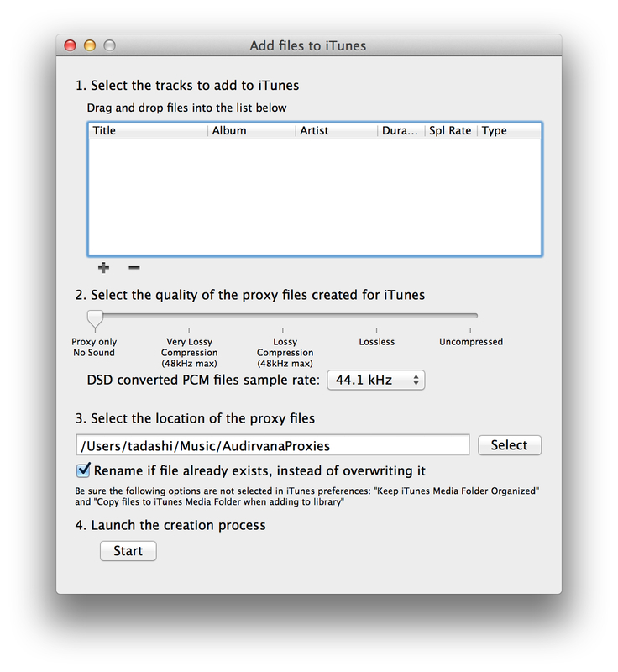Click the Spl Rate column header
Viewport: 618px width, 672px height.
[451, 131]
